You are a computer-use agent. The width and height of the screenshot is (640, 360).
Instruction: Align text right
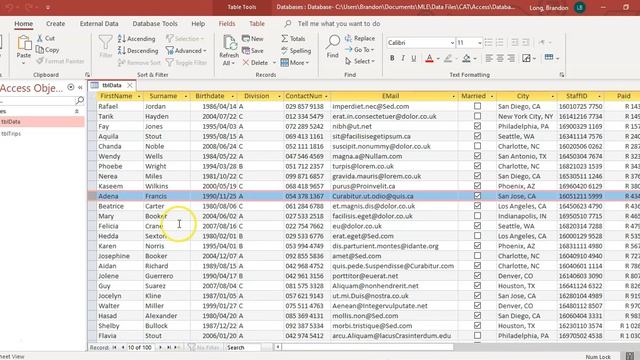tap(511, 58)
